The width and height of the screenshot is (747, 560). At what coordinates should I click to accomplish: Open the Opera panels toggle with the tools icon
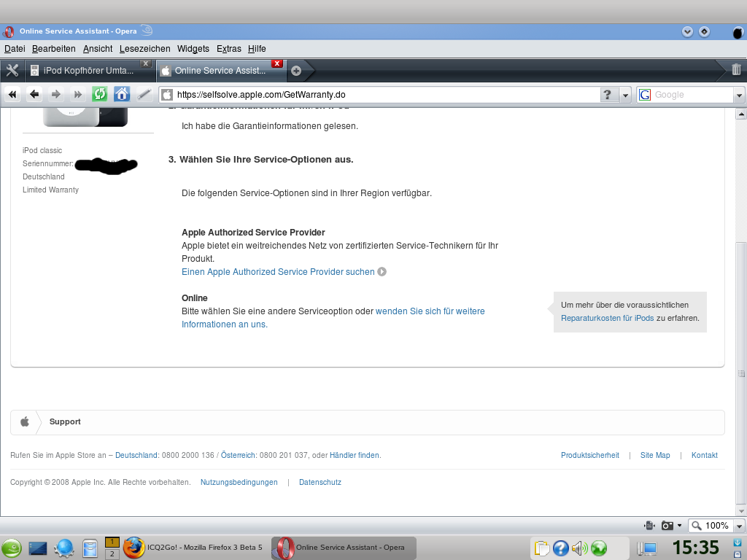[12, 71]
